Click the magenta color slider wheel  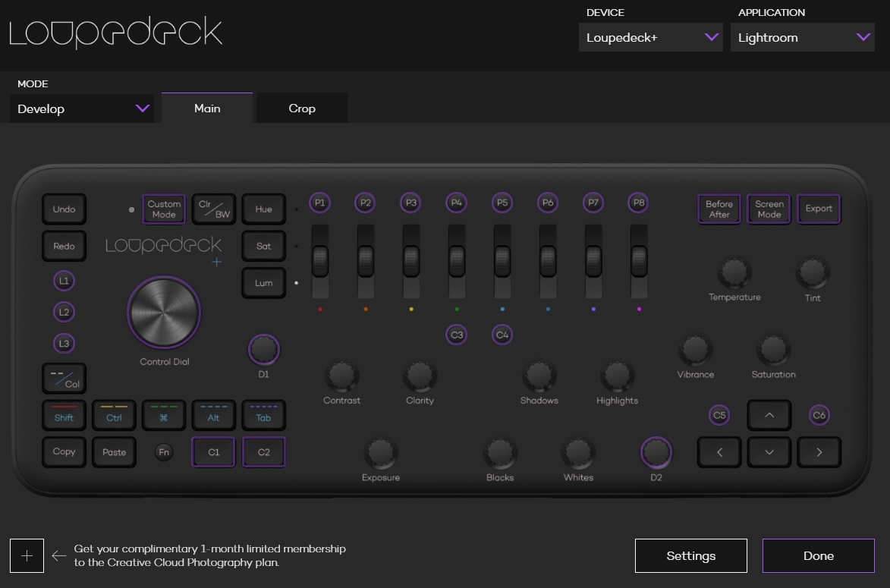639,261
